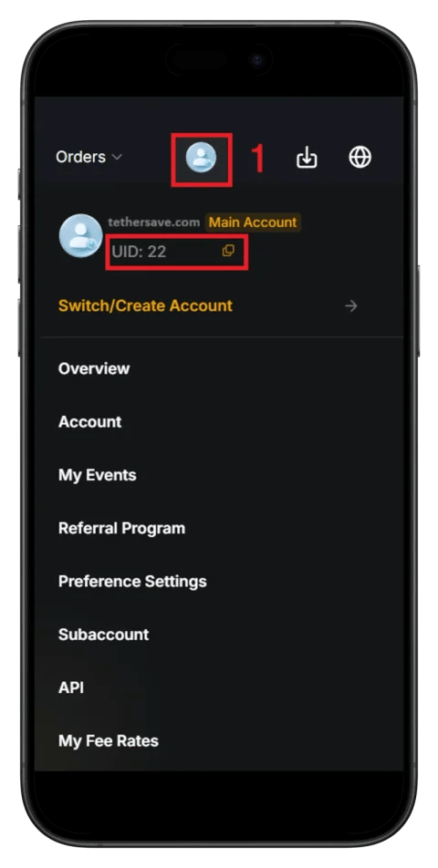The image size is (438, 868).
Task: Open Preference Settings
Action: (132, 582)
